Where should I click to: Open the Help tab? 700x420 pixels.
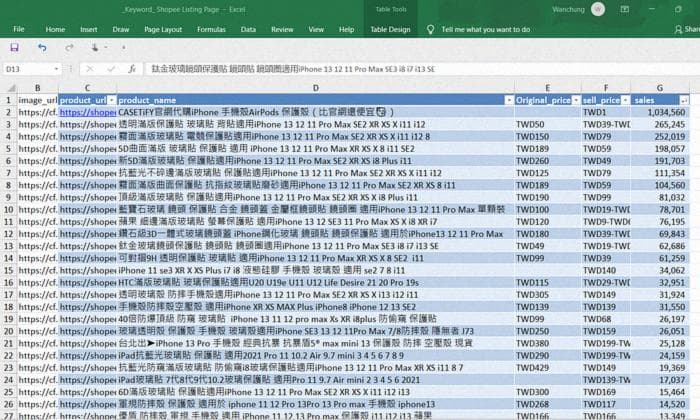pos(346,29)
